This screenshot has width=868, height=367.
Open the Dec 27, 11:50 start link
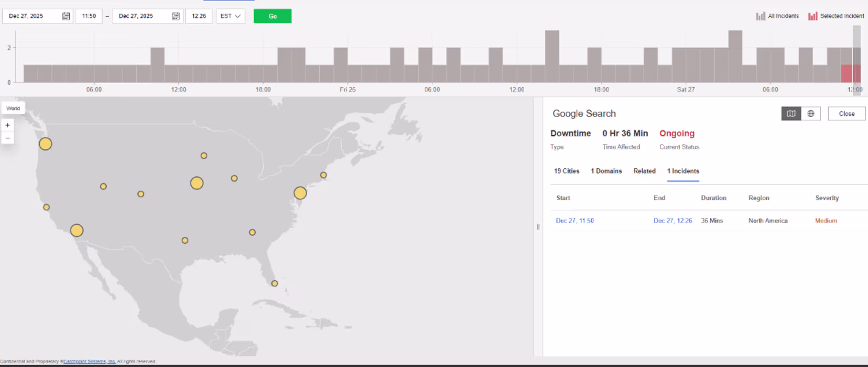click(575, 221)
